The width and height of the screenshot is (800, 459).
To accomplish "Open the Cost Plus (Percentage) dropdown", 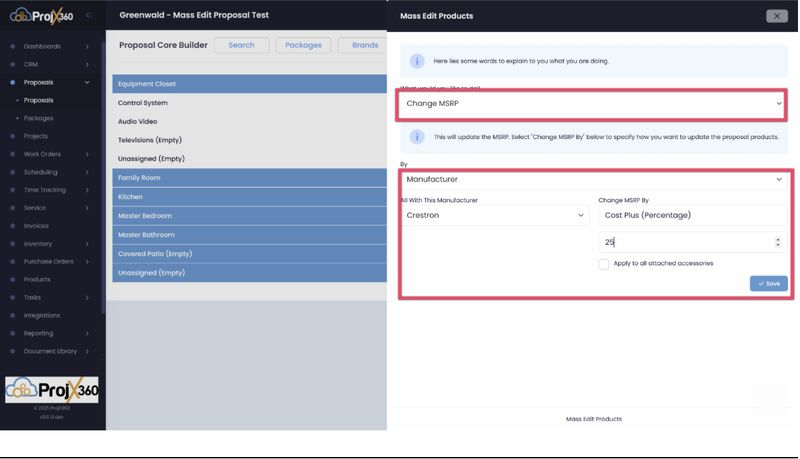I will click(x=692, y=215).
